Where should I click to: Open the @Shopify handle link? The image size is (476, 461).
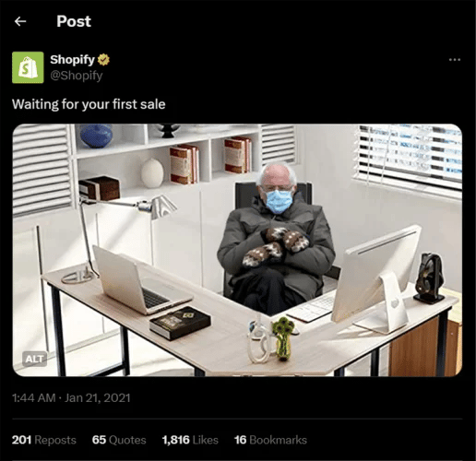tap(77, 76)
